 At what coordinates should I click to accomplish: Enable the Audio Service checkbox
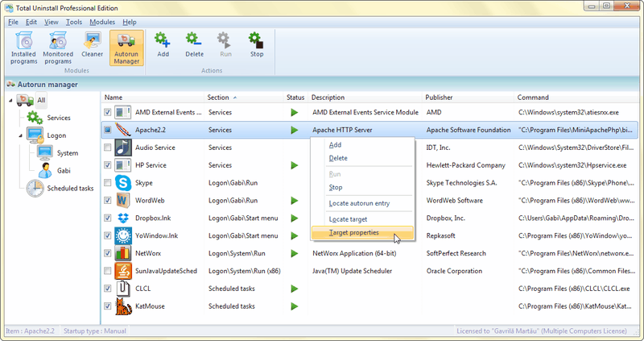coord(108,148)
